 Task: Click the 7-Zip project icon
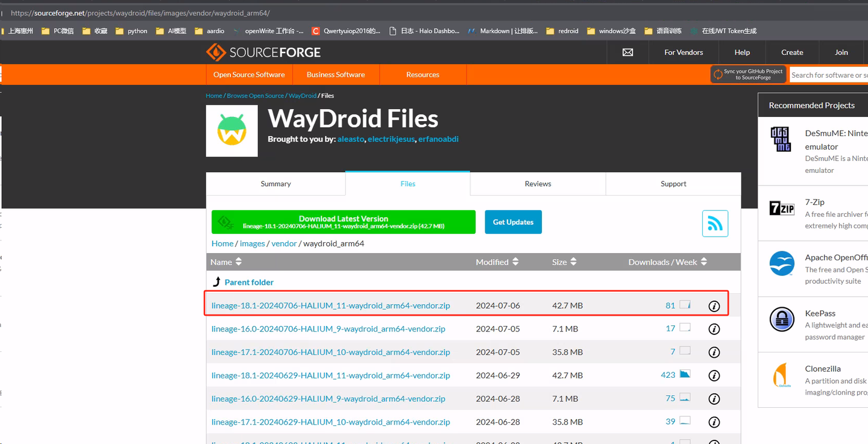pos(782,208)
